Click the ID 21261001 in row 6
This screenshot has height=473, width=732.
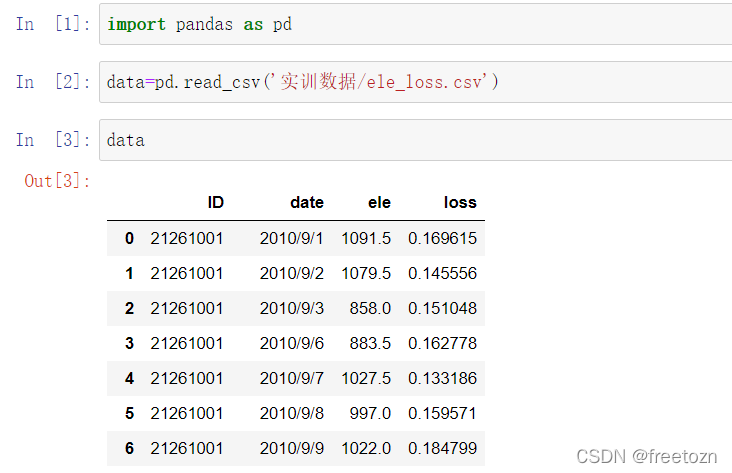point(187,448)
